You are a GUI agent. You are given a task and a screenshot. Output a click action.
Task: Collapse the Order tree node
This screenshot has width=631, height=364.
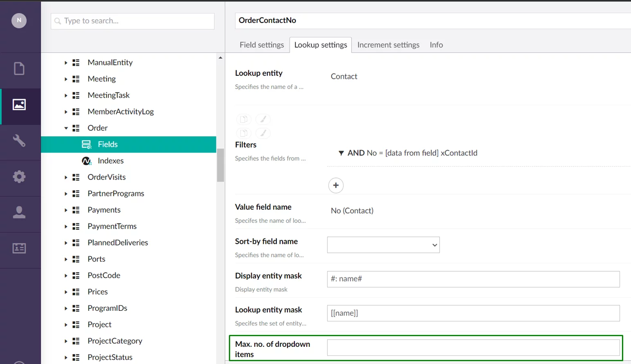[66, 128]
